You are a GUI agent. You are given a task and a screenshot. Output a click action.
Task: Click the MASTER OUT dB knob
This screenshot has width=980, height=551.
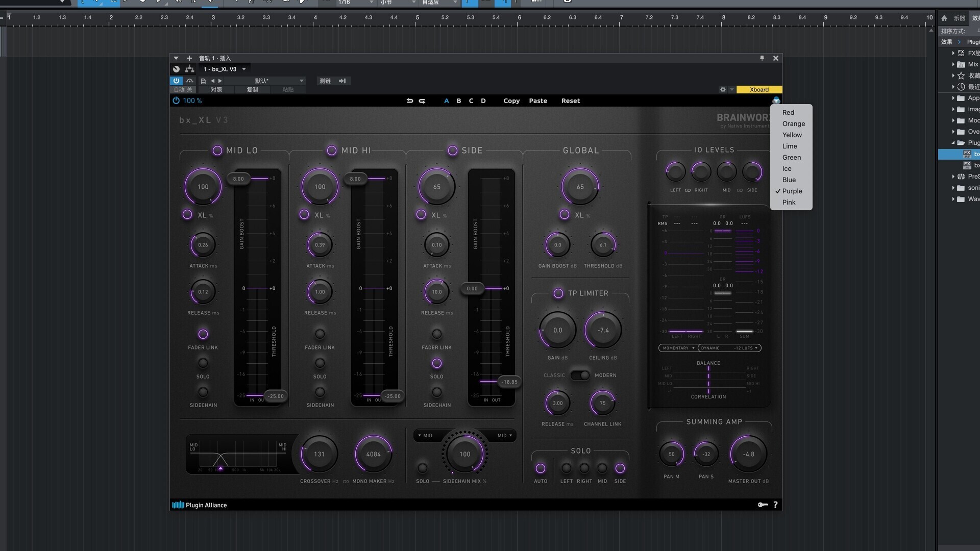click(x=748, y=454)
